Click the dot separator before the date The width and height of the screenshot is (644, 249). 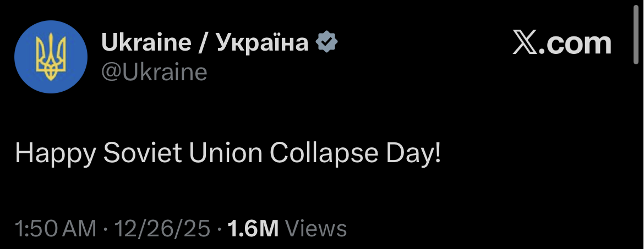point(104,229)
